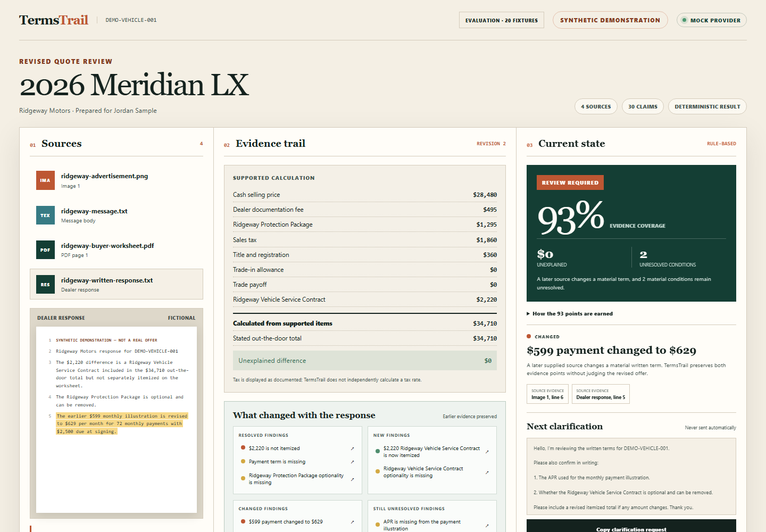Click the 'Unexplained difference' row
The height and width of the screenshot is (532, 766).
pos(365,361)
